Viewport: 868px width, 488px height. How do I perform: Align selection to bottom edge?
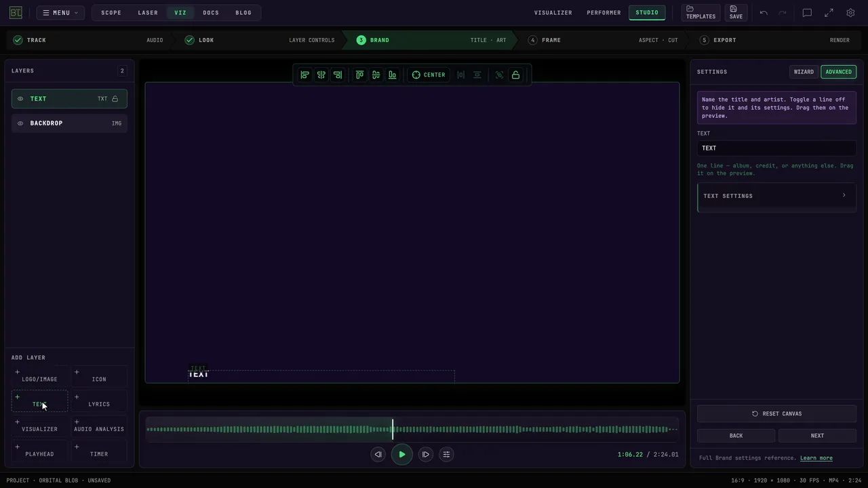pos(393,75)
